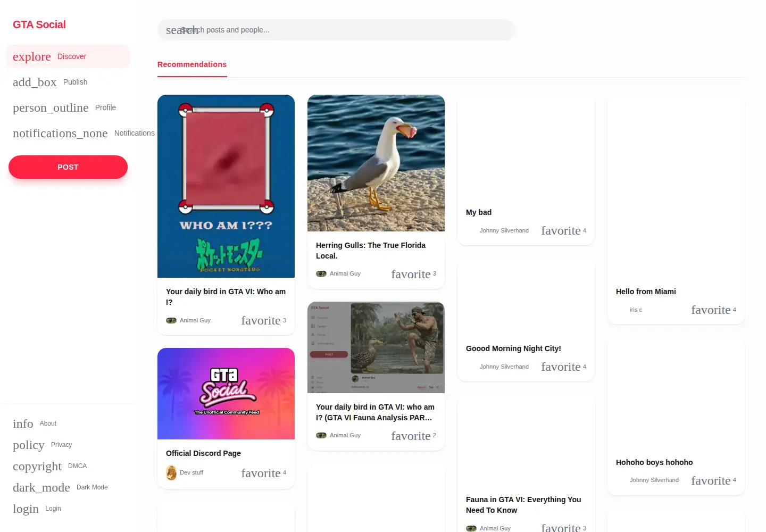Click Animal Guy avatar on 'Who am I?' post
The width and height of the screenshot is (766, 532).
pyautogui.click(x=171, y=320)
